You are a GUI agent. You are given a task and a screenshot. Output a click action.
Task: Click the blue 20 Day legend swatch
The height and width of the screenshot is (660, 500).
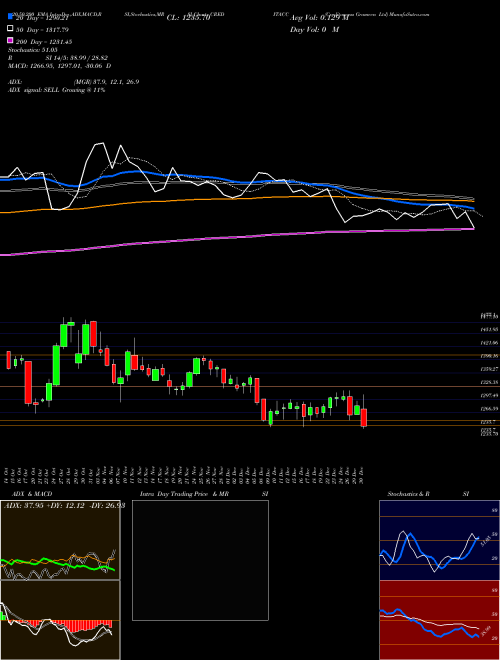click(x=10, y=17)
